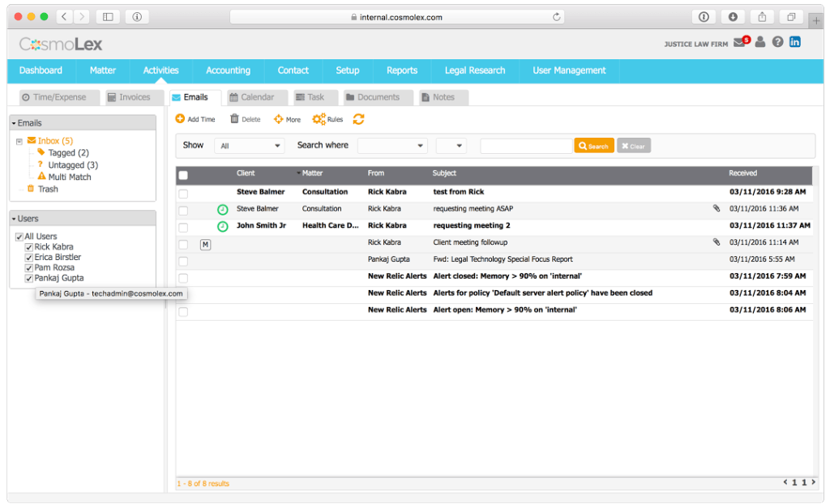
Task: Sort by the Received column header
Action: 742,173
